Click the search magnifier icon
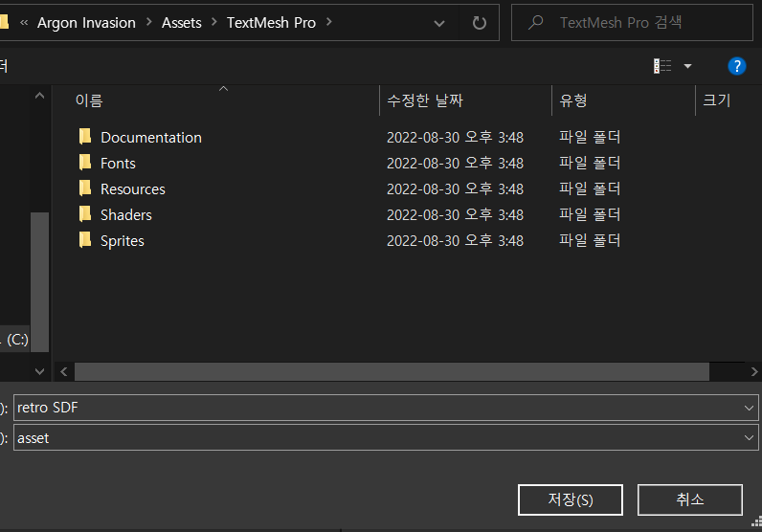762x532 pixels. pos(535,22)
